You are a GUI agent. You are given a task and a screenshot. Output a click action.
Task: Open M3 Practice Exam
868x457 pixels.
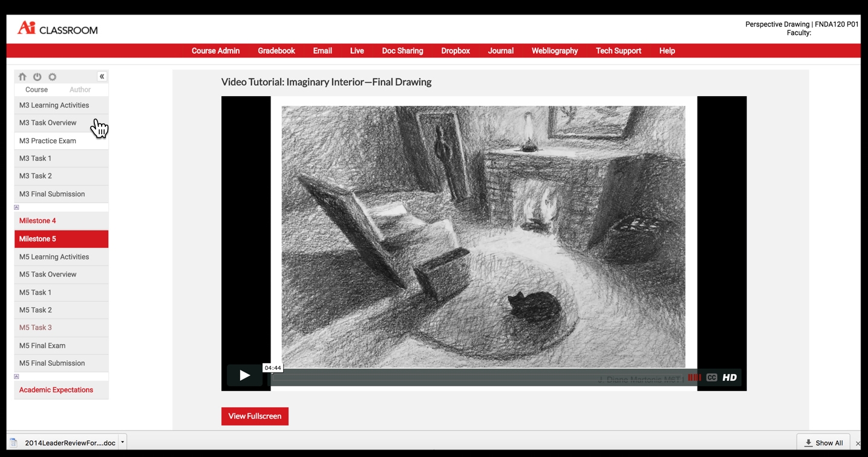[x=61, y=141]
